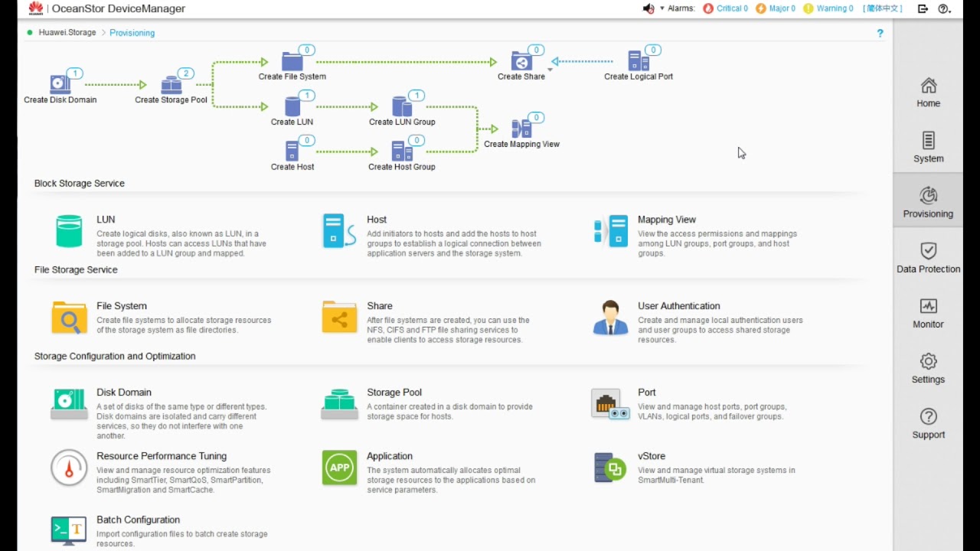The height and width of the screenshot is (551, 980).
Task: Click the User Authentication title text
Action: [679, 306]
